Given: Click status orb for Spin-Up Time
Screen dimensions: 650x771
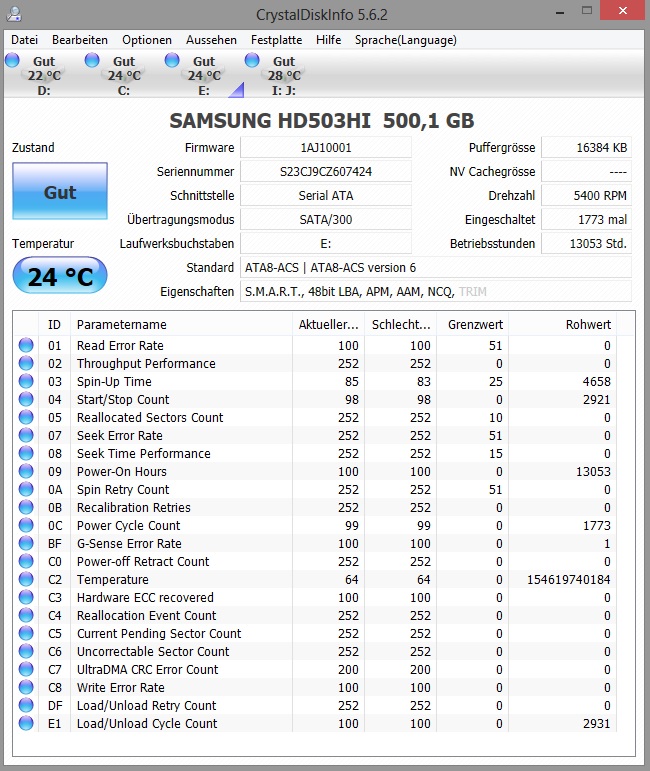Looking at the screenshot, I should click(x=26, y=381).
